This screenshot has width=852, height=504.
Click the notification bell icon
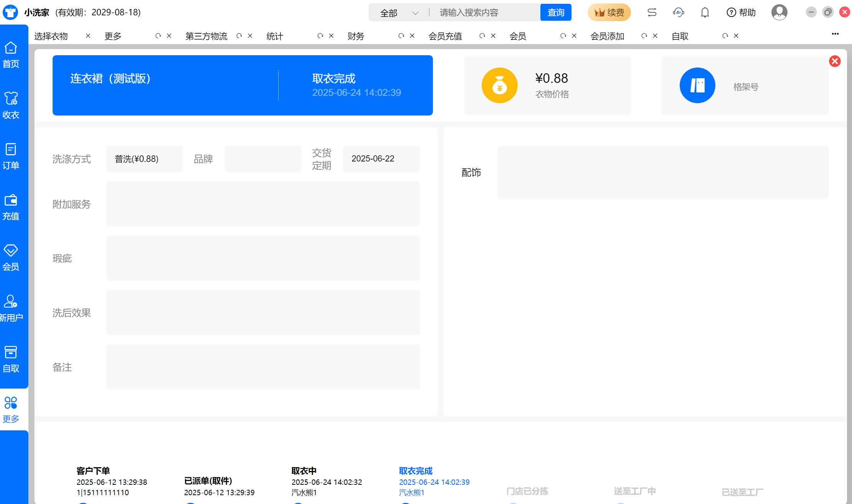(705, 13)
